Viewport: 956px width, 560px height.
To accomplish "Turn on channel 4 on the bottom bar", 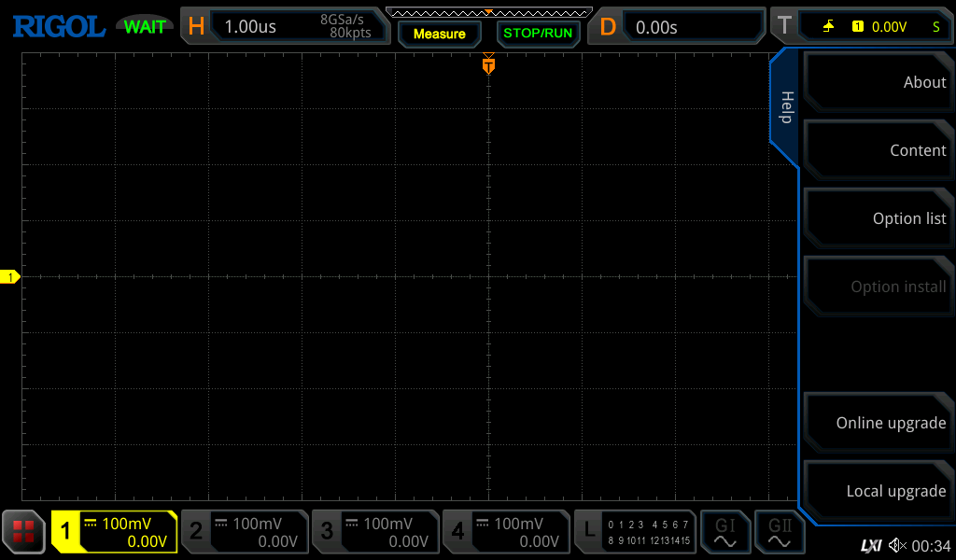I will pyautogui.click(x=506, y=532).
